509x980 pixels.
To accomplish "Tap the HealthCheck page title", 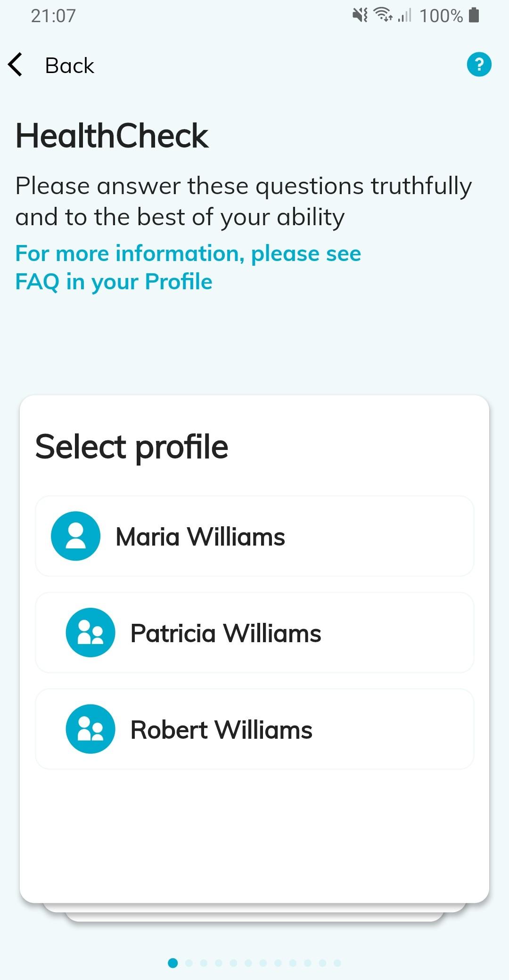I will [x=112, y=136].
